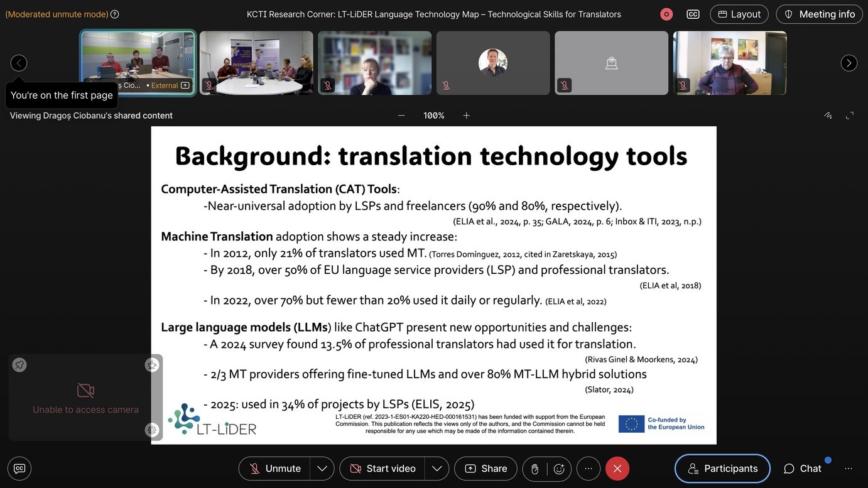This screenshot has width=868, height=488.
Task: Open the annotate tool icon
Action: pyautogui.click(x=828, y=116)
